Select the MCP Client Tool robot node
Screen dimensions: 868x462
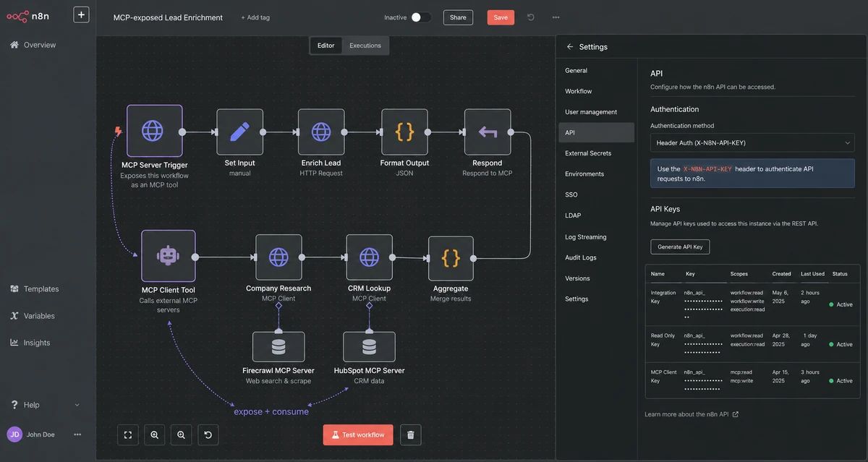pos(169,256)
